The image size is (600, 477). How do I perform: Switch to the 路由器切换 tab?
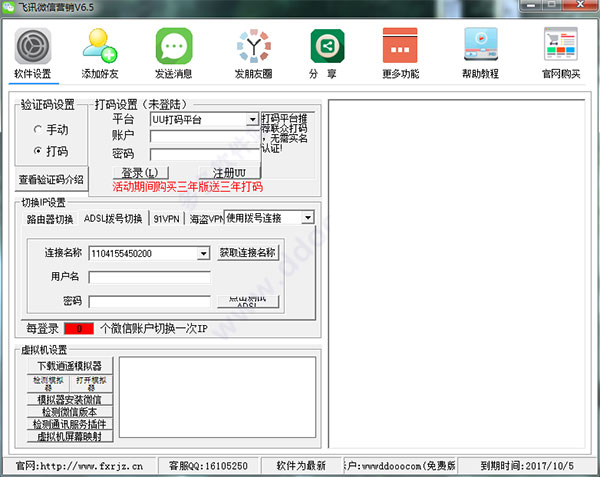pos(50,219)
